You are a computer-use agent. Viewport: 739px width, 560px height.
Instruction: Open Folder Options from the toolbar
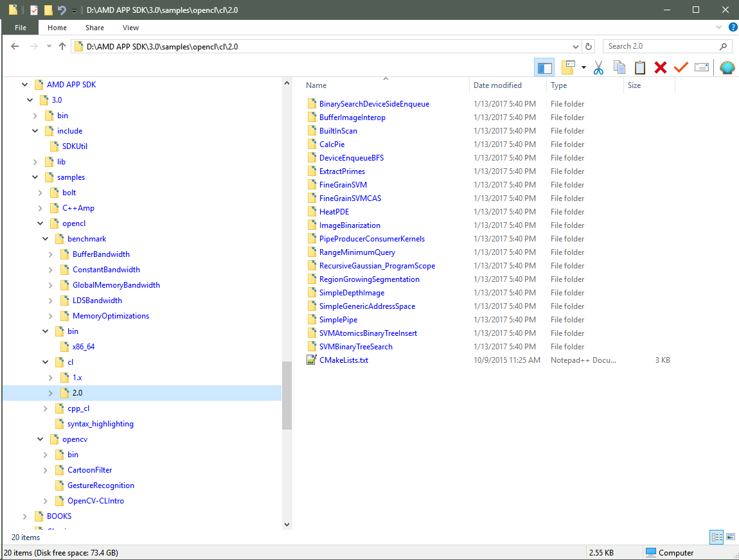[x=568, y=67]
